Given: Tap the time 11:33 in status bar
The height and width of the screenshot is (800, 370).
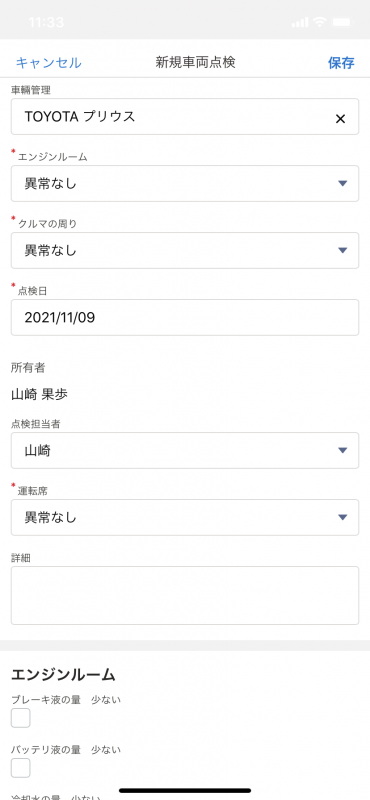Looking at the screenshot, I should (x=46, y=22).
